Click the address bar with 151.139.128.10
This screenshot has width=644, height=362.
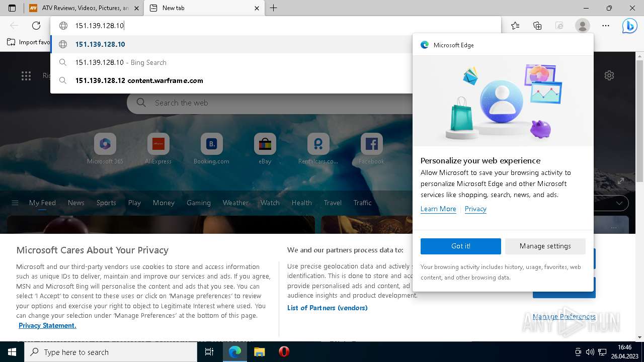click(x=276, y=26)
